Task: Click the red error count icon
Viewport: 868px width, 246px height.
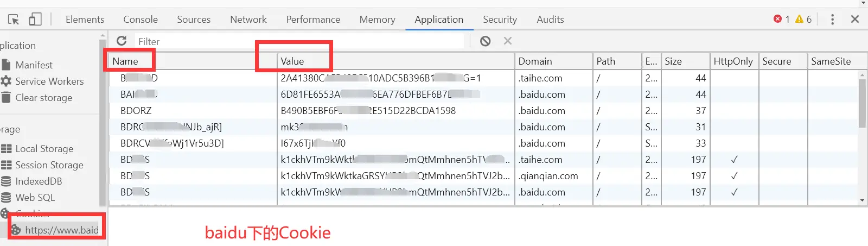Action: pyautogui.click(x=777, y=19)
